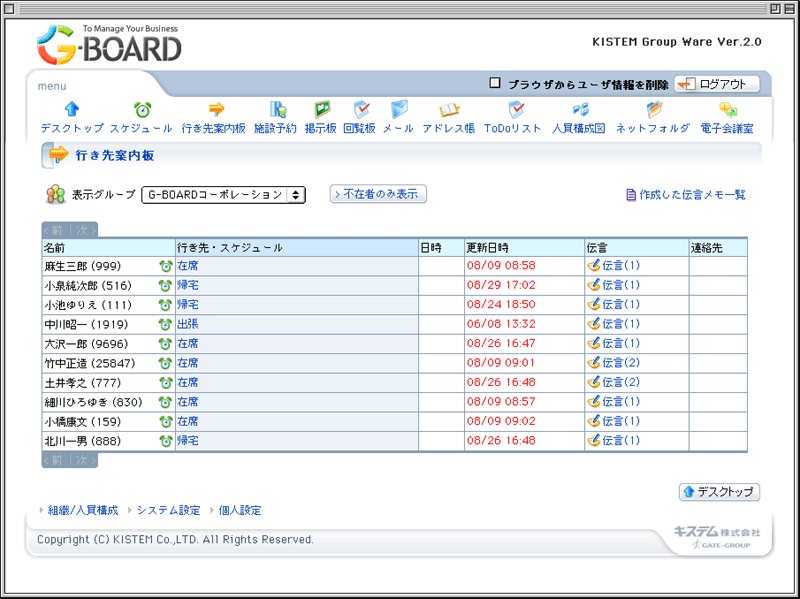This screenshot has width=800, height=599.
Task: Click update time 08/29 17:02
Action: [501, 285]
